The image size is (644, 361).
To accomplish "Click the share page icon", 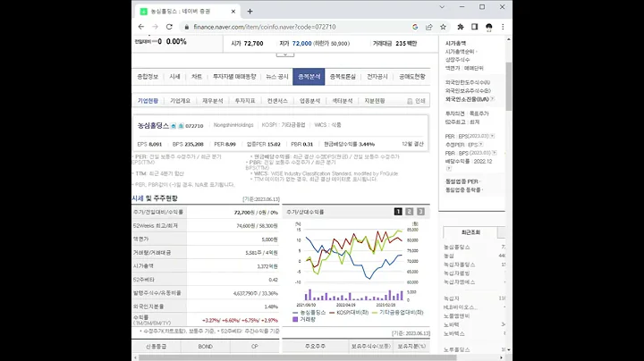I will click(429, 27).
